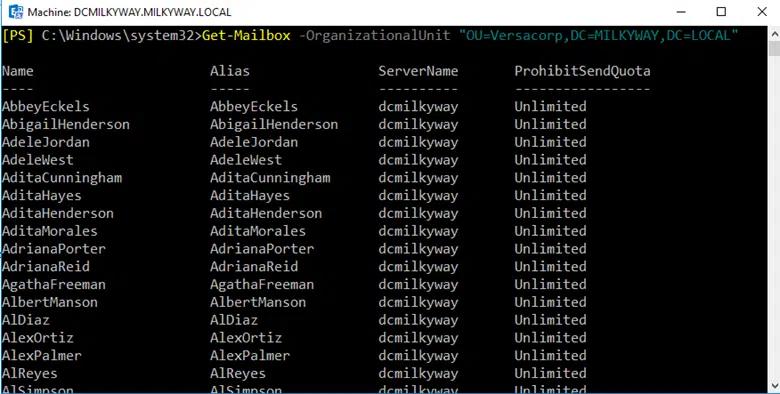Click AgathaFreeman in the Name column
Screen dimensions: 780x394
(54, 285)
